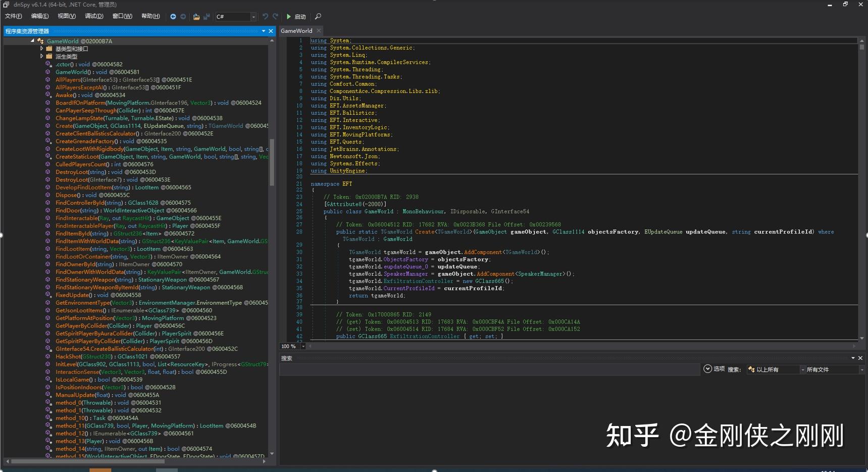Image resolution: width=868 pixels, height=472 pixels.
Task: Toggle the 选项 search options button
Action: 714,369
